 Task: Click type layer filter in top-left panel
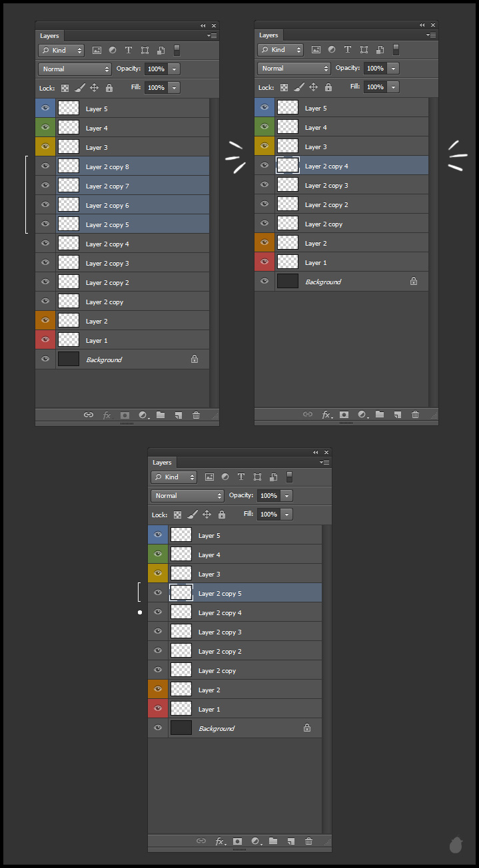pyautogui.click(x=128, y=50)
